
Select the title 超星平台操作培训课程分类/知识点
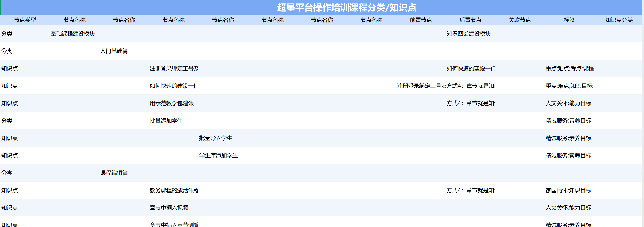pyautogui.click(x=346, y=7)
